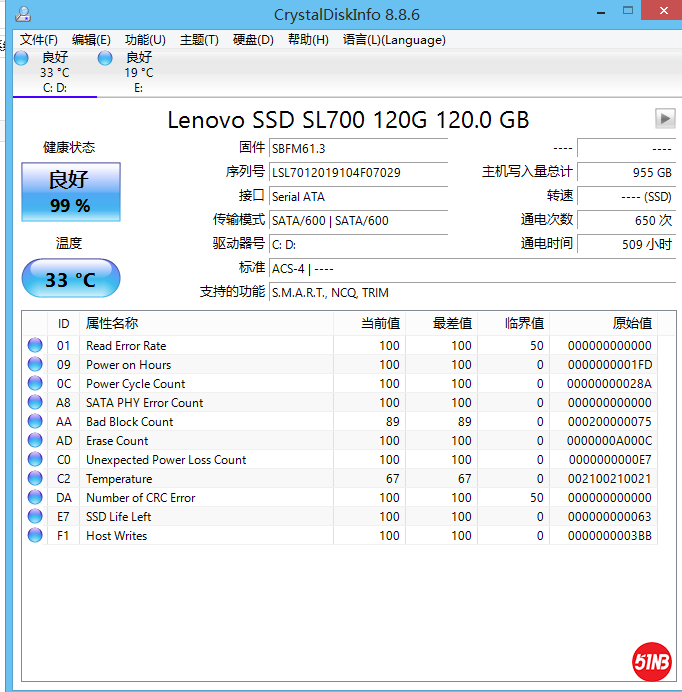Open the 硬盘(D) disk menu
The image size is (682, 692).
[253, 40]
